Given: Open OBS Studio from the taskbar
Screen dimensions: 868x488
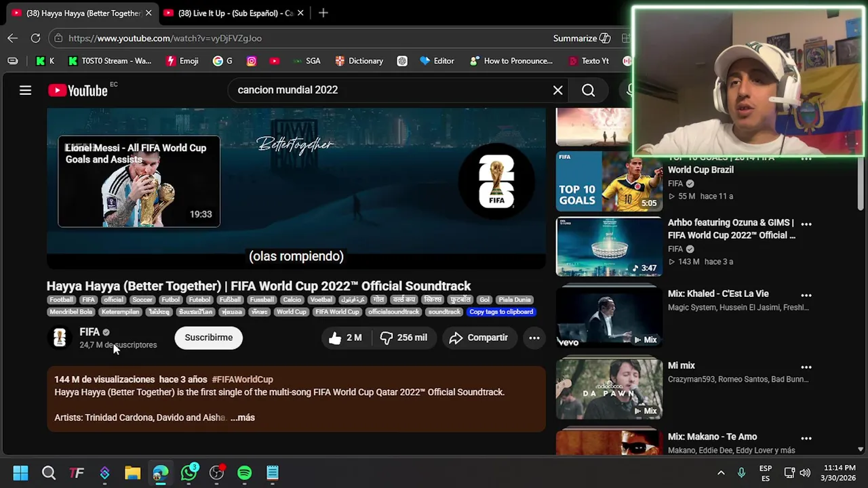Looking at the screenshot, I should pos(216,472).
